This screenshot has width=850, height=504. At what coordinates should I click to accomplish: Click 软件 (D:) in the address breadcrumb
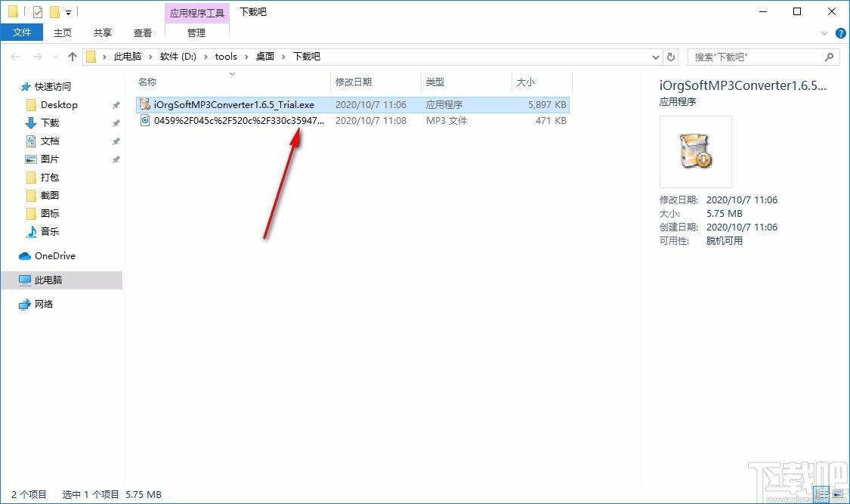(x=178, y=57)
